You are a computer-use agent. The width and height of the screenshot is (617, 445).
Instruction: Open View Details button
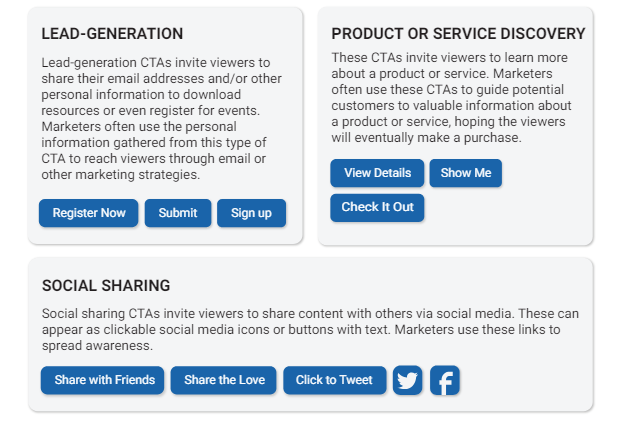pyautogui.click(x=377, y=173)
